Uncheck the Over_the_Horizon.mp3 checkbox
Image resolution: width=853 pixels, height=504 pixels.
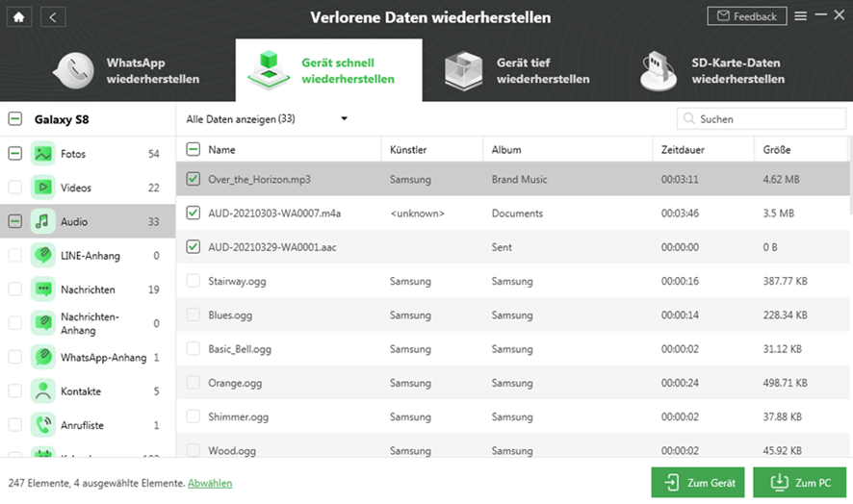pos(194,179)
